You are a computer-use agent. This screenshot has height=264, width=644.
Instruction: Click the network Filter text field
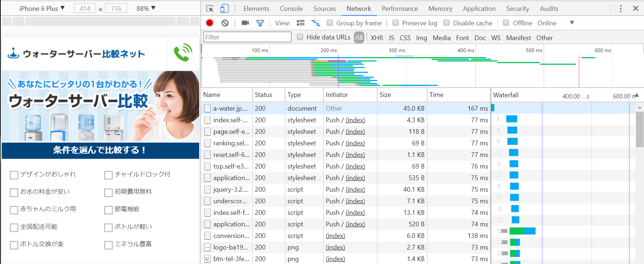247,37
